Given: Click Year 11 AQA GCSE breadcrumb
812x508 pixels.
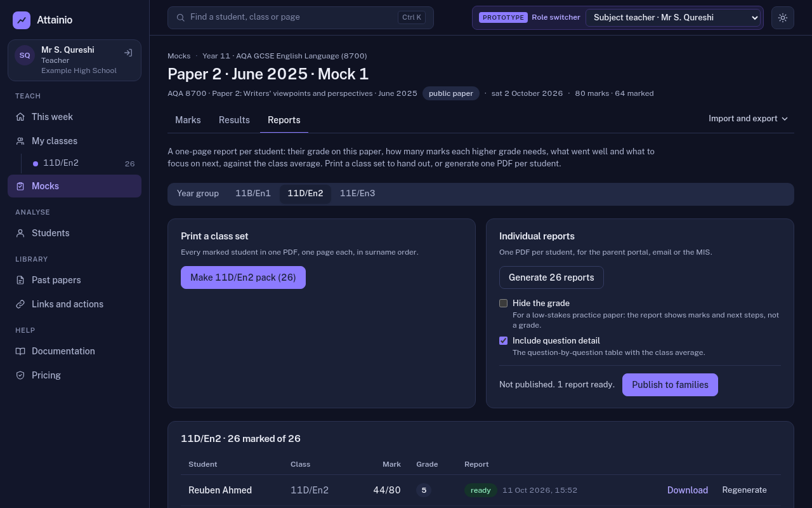Looking at the screenshot, I should (x=284, y=56).
